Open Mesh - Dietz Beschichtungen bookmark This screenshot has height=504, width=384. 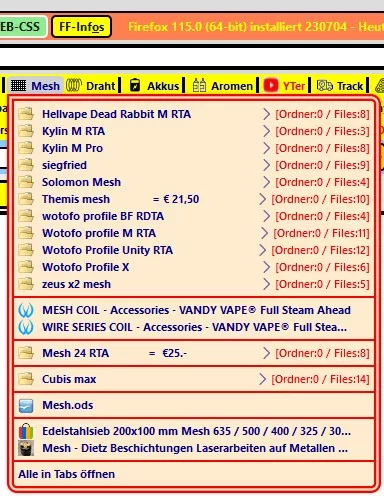pyautogui.click(x=194, y=448)
